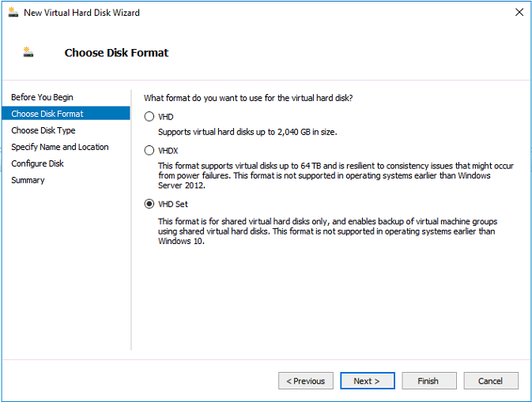Image resolution: width=532 pixels, height=402 pixels.
Task: Open the Summary step in the sidebar
Action: click(x=28, y=180)
